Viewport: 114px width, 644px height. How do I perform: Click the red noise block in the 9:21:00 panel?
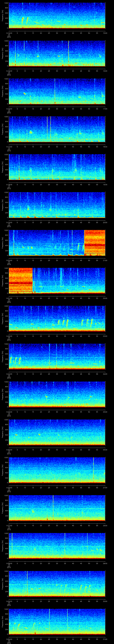(x=21, y=280)
